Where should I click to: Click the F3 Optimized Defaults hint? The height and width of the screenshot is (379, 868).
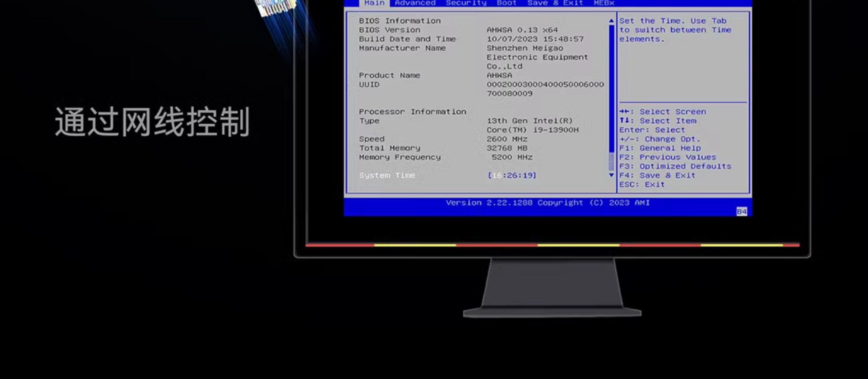pyautogui.click(x=675, y=166)
